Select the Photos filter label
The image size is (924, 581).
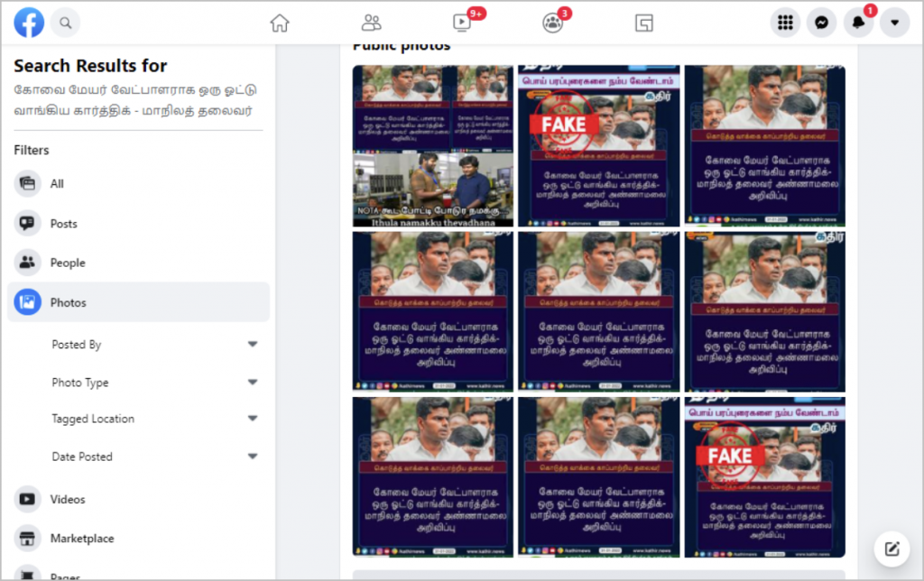[x=69, y=303]
